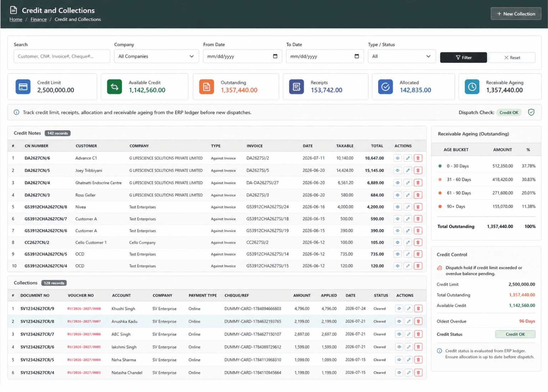View collection SV12342627CR/9 eye icon
Screen dimensions: 548x392
(x=399, y=309)
